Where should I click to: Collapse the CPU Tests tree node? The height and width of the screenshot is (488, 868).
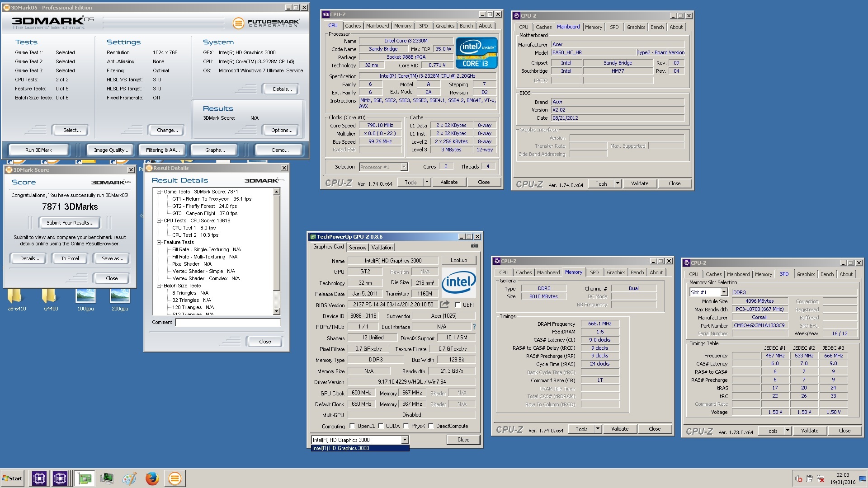(x=159, y=221)
